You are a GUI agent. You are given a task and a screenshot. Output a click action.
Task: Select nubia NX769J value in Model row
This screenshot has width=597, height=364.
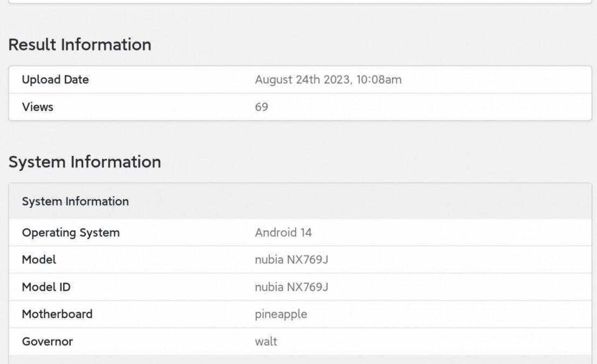click(x=291, y=259)
